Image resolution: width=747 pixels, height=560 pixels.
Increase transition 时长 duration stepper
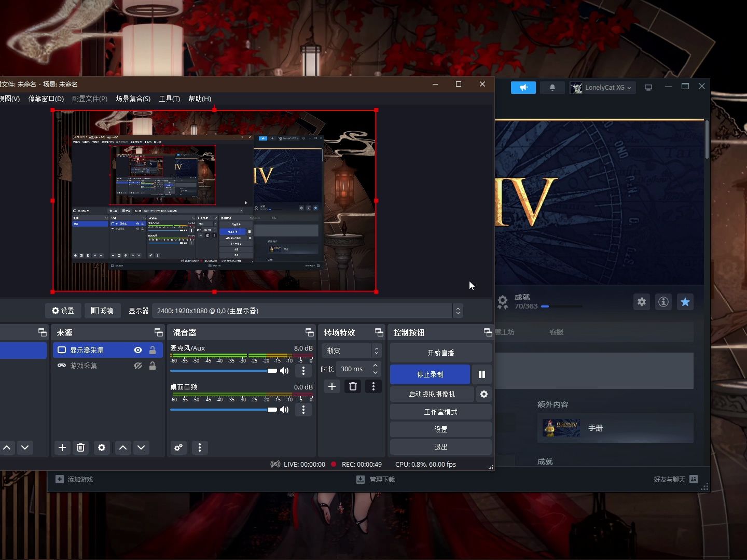[376, 366]
